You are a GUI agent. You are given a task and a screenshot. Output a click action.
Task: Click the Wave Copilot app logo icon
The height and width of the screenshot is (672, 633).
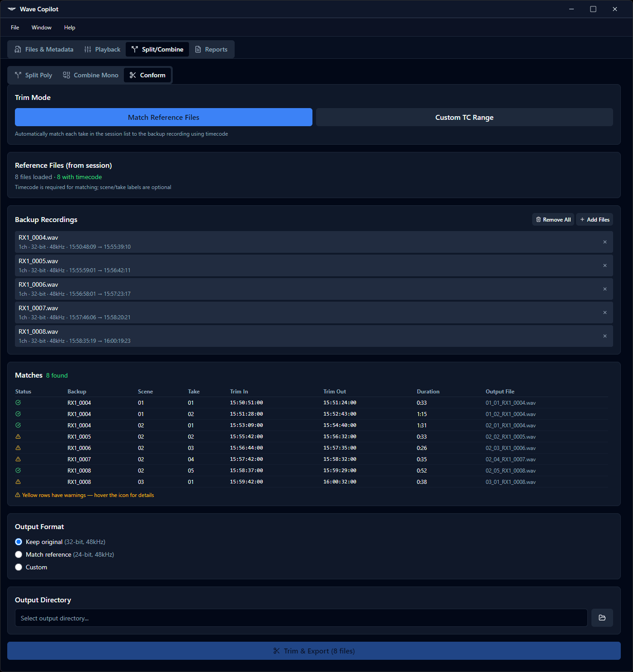[x=12, y=9]
